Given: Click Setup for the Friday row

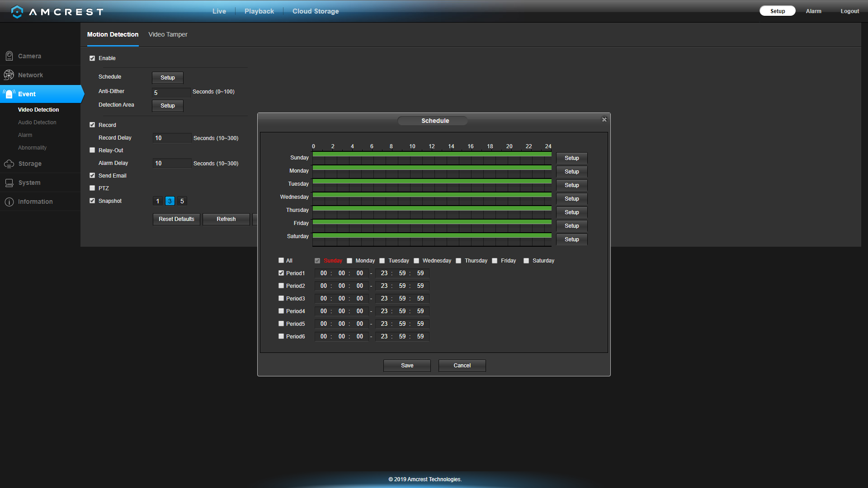Looking at the screenshot, I should pyautogui.click(x=571, y=226).
